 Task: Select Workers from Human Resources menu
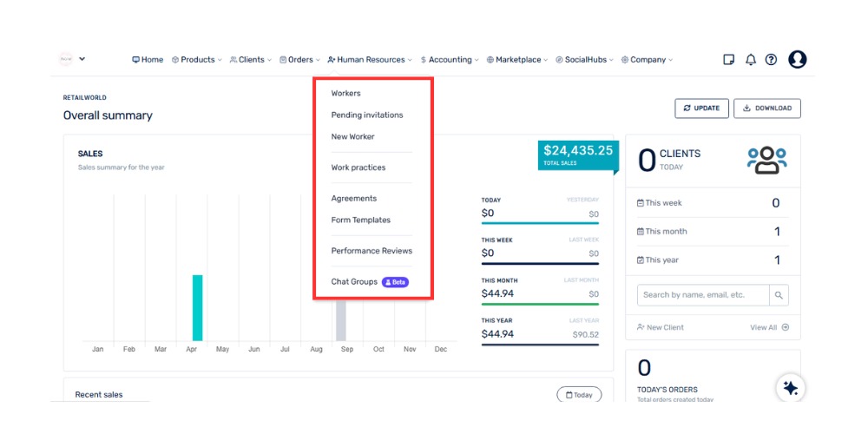point(345,93)
